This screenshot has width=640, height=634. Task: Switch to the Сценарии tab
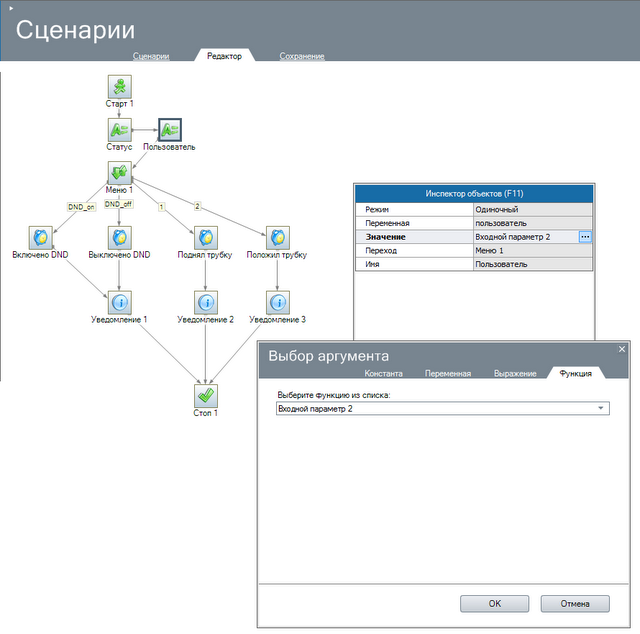click(x=151, y=56)
